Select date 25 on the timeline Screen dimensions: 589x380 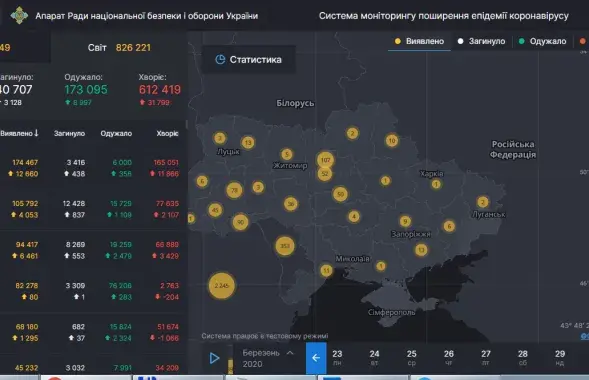pos(411,357)
